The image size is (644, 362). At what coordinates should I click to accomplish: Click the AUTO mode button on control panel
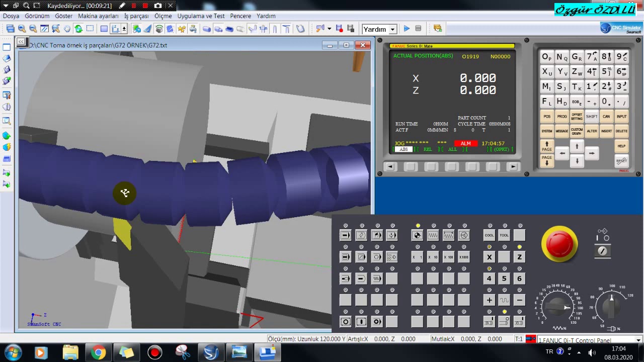(345, 235)
